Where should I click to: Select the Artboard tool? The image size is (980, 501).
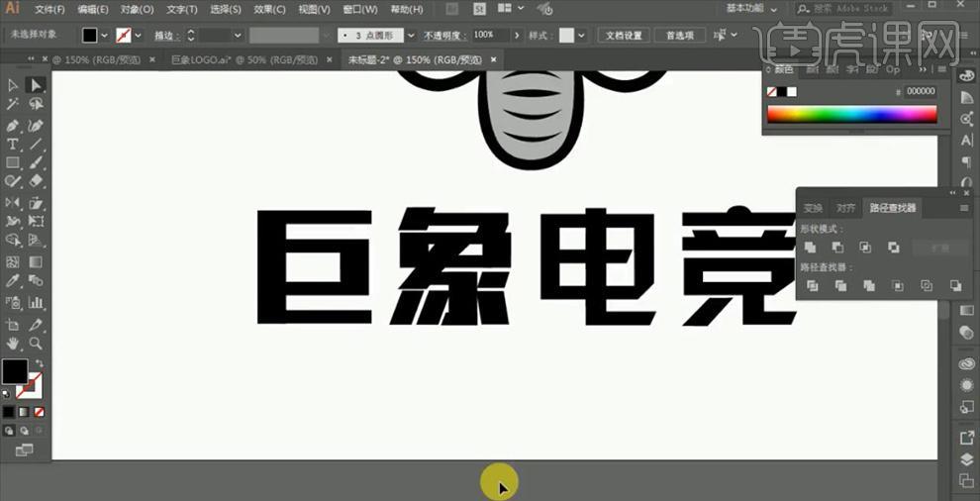pyautogui.click(x=13, y=324)
